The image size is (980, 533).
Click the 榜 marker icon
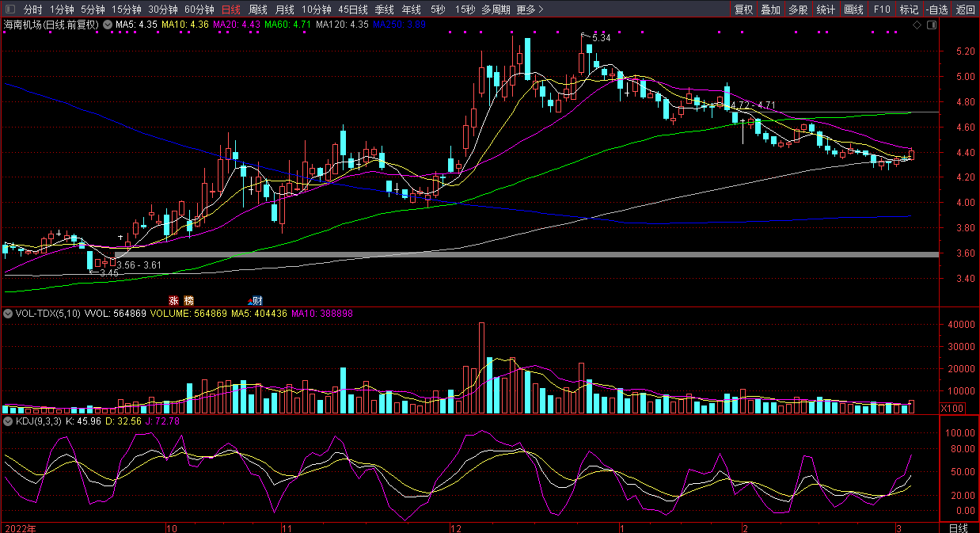pos(188,300)
